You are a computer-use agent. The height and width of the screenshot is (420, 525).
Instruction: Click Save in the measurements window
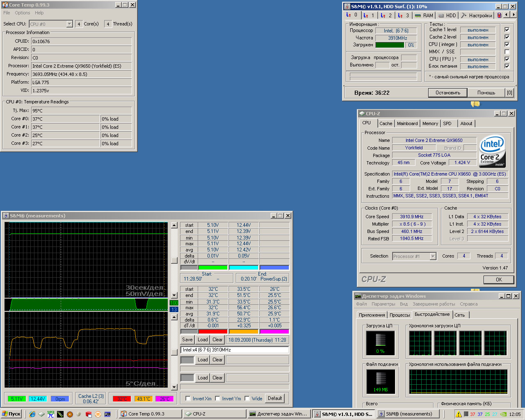click(x=187, y=340)
